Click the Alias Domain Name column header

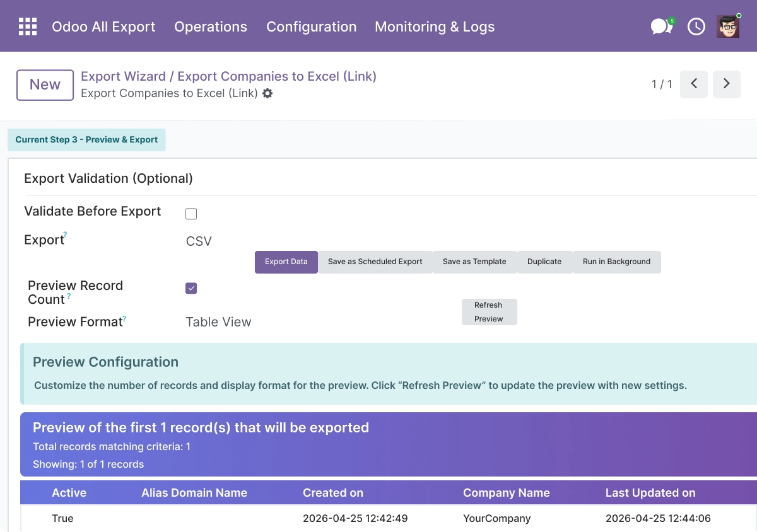click(x=194, y=493)
